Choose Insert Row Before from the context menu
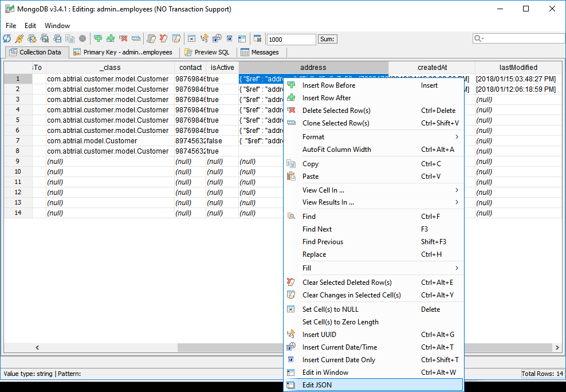The width and height of the screenshot is (566, 392). [375, 85]
